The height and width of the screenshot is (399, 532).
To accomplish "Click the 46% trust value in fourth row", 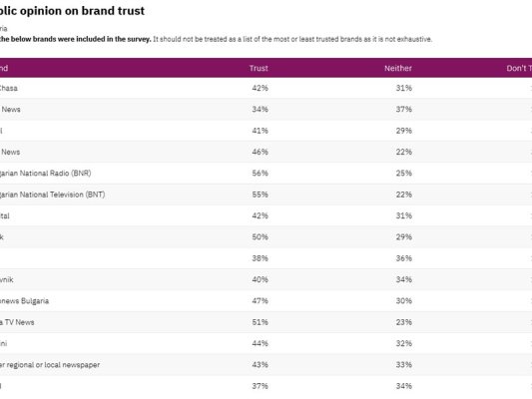I will pyautogui.click(x=260, y=152).
